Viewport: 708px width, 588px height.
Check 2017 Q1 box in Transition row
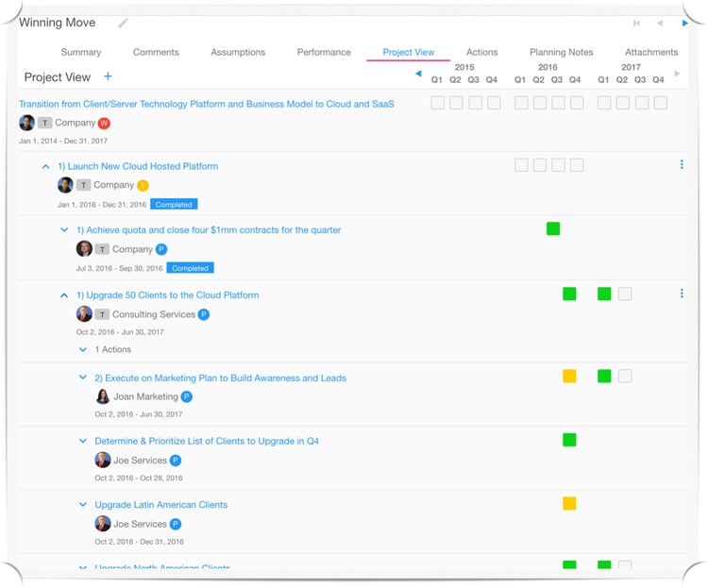click(x=604, y=103)
